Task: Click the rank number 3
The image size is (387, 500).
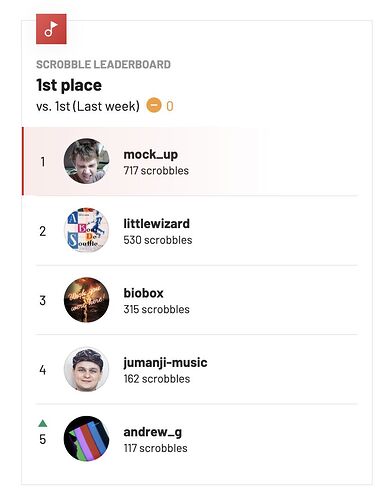Action: click(x=43, y=300)
